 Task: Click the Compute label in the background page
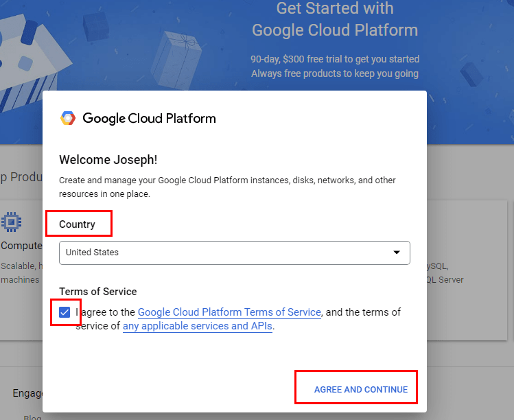[21, 246]
